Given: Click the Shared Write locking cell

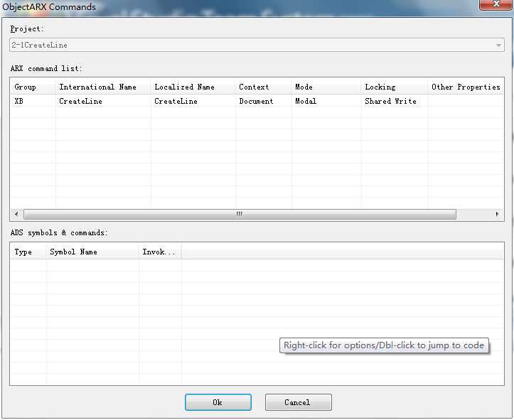Looking at the screenshot, I should [391, 101].
